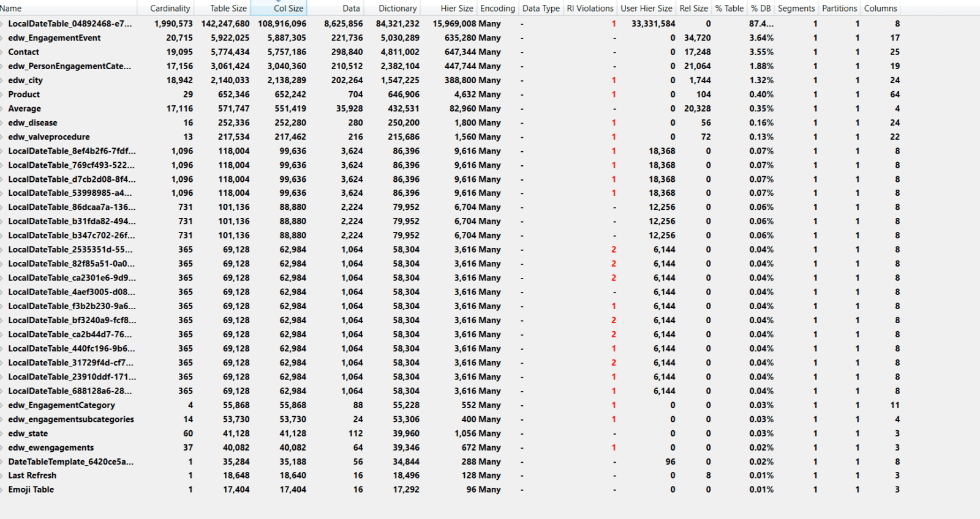Select the LocalDateTable_769cf493-522... row

[450, 165]
